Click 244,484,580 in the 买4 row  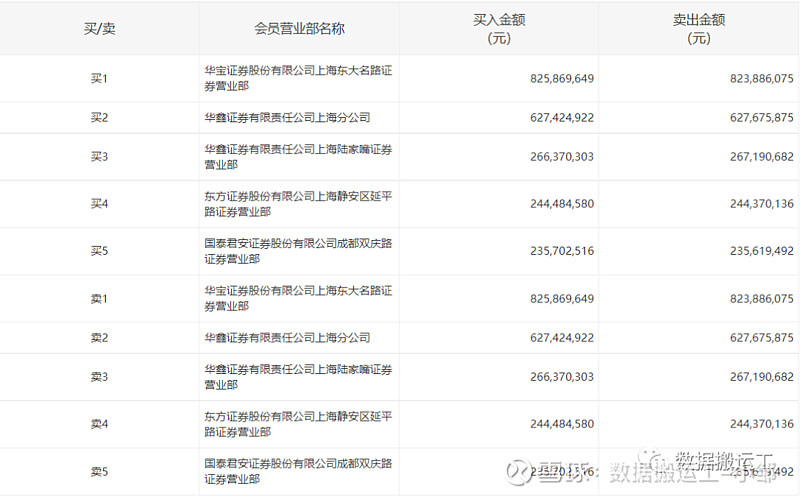[x=562, y=204]
